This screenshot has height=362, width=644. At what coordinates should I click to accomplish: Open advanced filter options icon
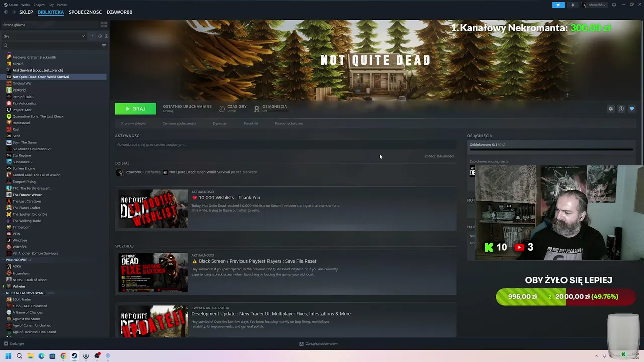coord(104,46)
